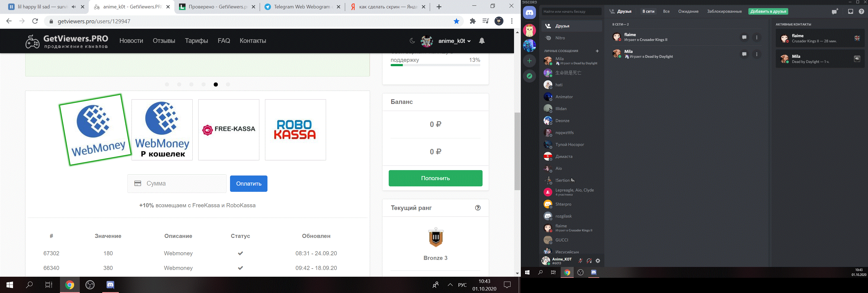The width and height of the screenshot is (868, 293).
Task: Reload the getviewers.pro page
Action: (x=35, y=21)
